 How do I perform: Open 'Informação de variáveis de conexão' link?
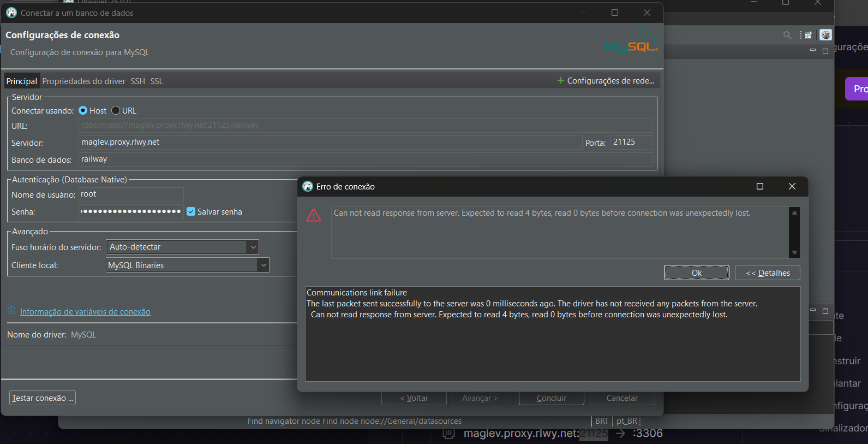tap(85, 311)
